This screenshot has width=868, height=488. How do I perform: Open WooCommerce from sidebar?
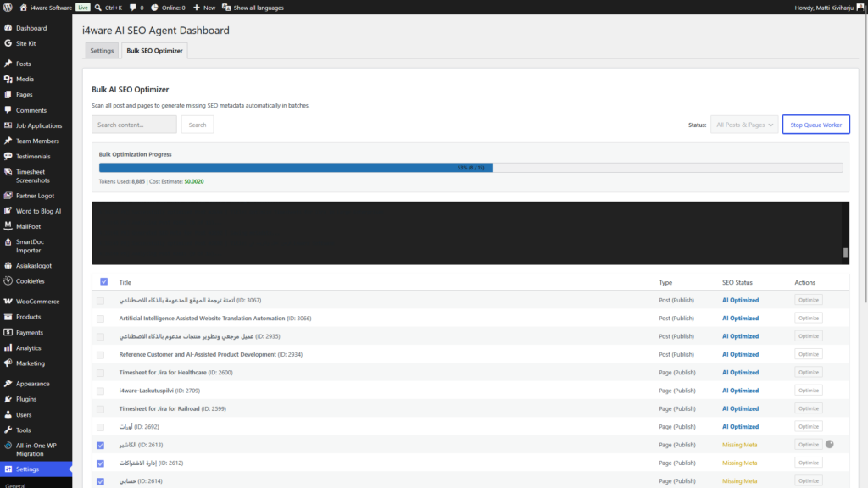36,302
